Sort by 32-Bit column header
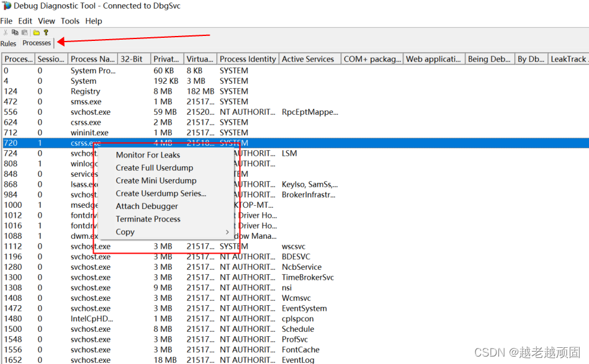Viewport: 589px width, 364px height. [134, 59]
